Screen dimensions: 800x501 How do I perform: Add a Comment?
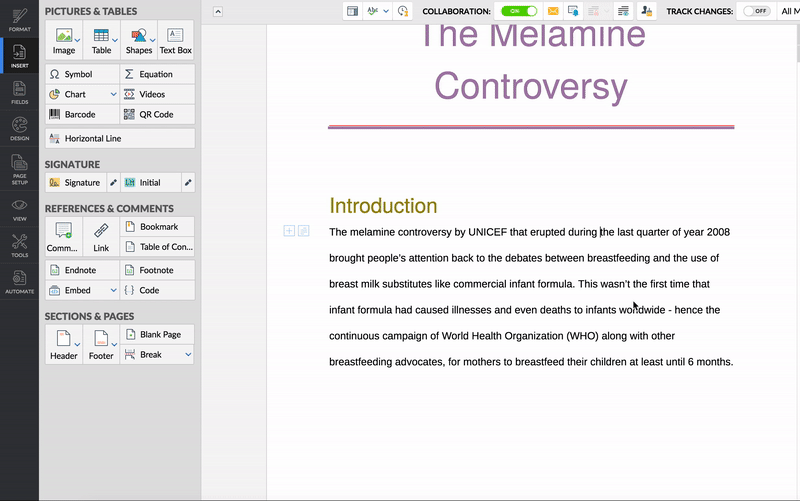pos(63,236)
